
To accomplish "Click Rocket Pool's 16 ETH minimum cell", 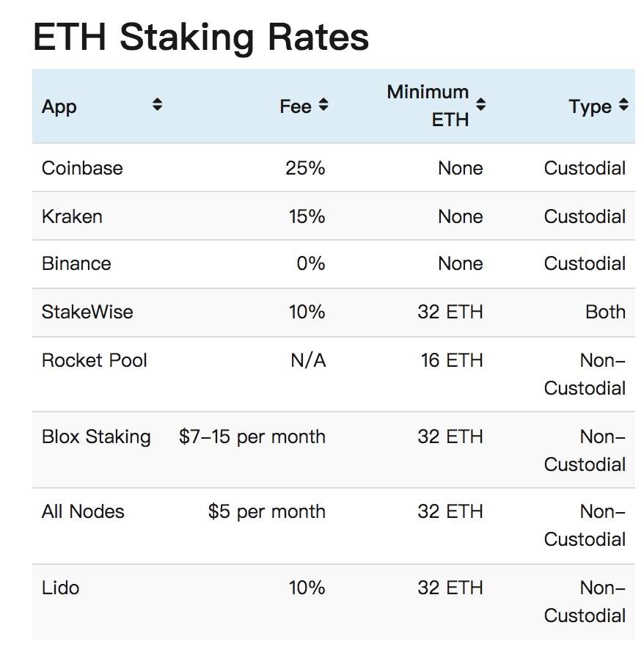I will pos(450,360).
